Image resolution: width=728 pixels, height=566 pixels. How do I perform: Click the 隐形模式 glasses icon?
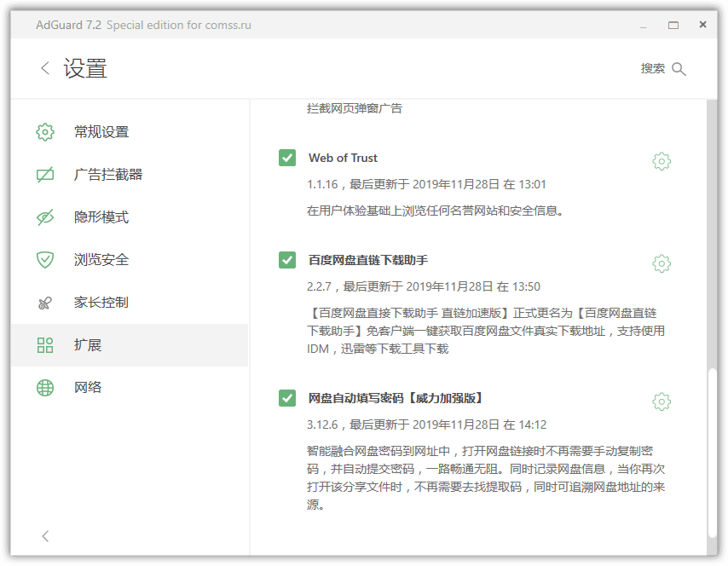click(x=44, y=217)
